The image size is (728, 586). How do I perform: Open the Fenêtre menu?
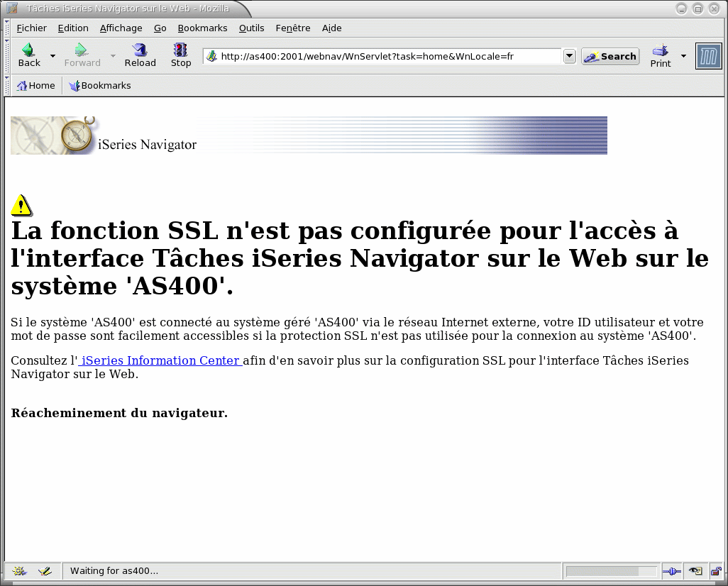click(292, 28)
